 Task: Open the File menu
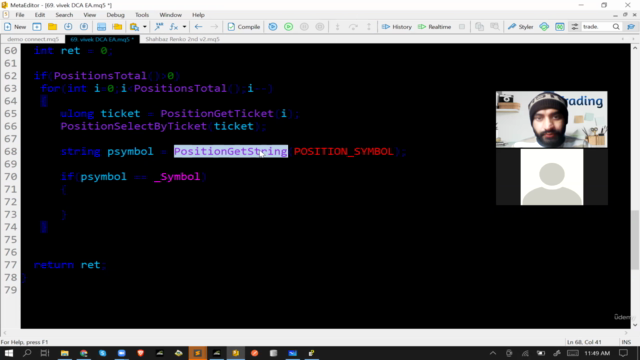[x=20, y=15]
